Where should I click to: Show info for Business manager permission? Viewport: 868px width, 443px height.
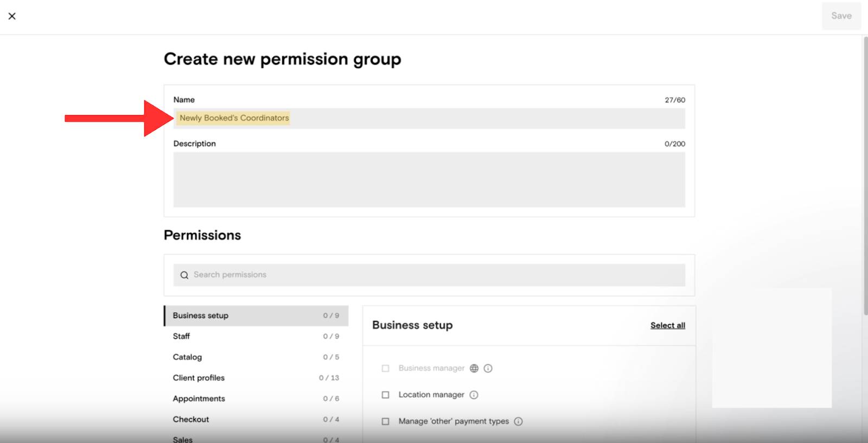[488, 369]
